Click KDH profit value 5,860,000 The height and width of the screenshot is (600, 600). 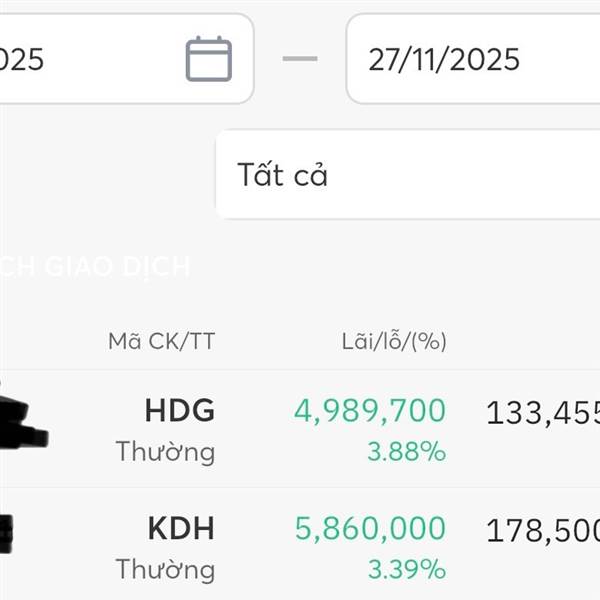[x=369, y=529]
